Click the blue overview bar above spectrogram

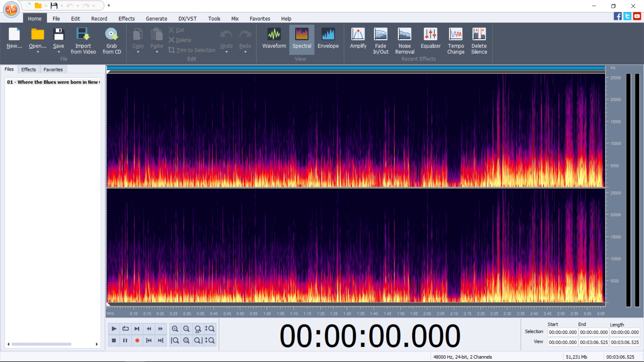tap(356, 68)
